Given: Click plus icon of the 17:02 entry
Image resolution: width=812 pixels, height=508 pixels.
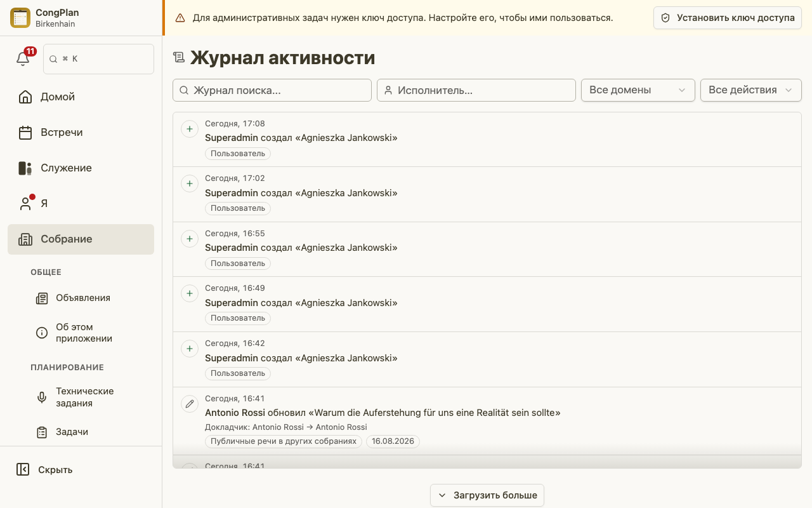Looking at the screenshot, I should click(189, 184).
